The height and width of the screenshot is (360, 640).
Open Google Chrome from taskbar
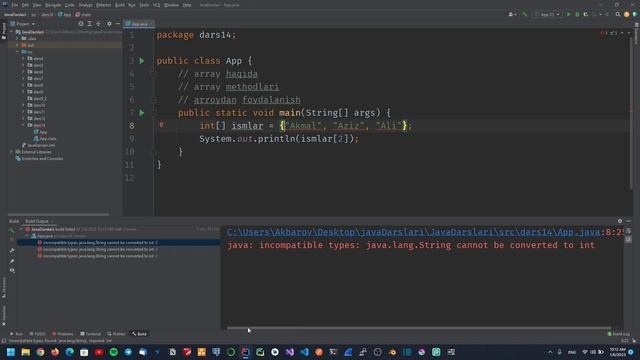40,352
